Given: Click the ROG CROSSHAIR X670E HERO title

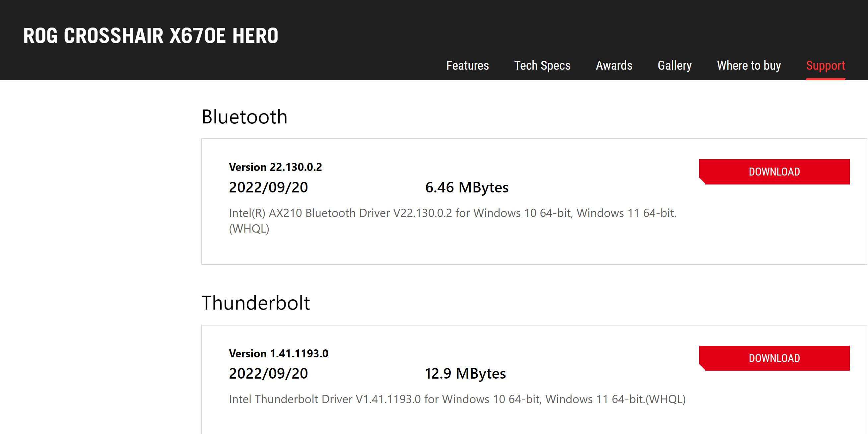Looking at the screenshot, I should click(151, 36).
